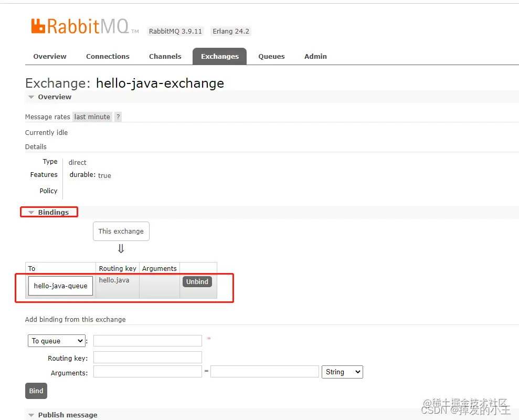Click the 'durable:' feature label
Screen dimensions: 519x420
[82, 174]
